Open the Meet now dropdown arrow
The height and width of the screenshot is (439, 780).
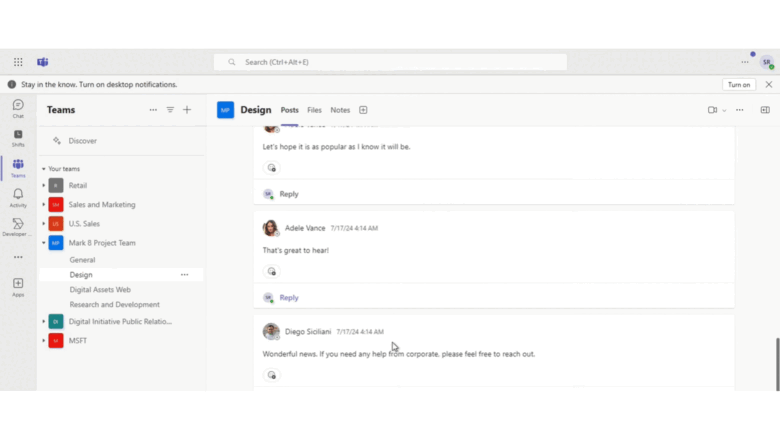724,110
